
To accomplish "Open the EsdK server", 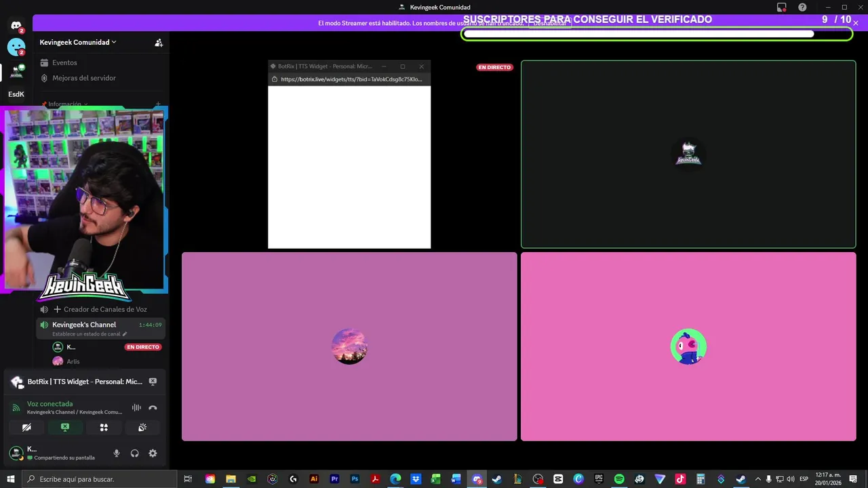I will 16,94.
